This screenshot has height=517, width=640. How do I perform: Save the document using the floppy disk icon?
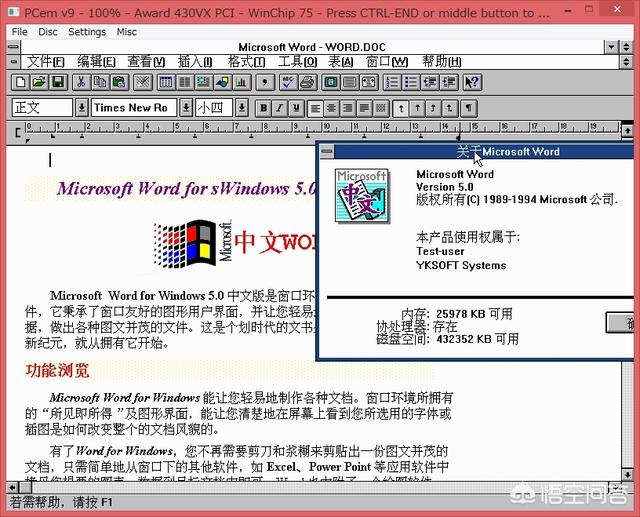[x=58, y=82]
